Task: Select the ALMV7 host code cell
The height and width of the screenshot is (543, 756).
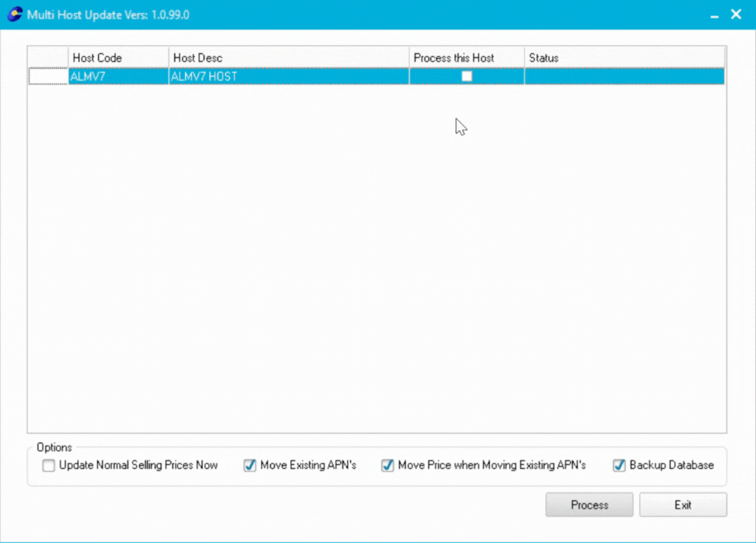Action: click(x=118, y=77)
